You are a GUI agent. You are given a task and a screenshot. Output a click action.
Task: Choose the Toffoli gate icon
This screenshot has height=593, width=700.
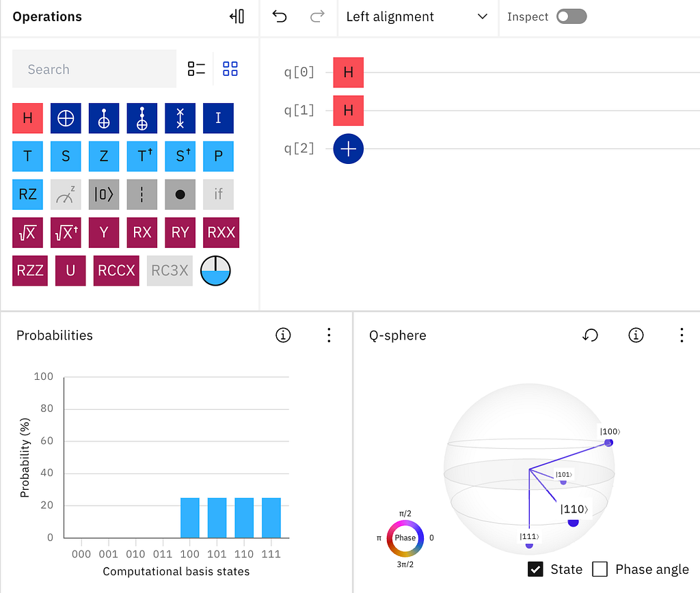tap(142, 118)
